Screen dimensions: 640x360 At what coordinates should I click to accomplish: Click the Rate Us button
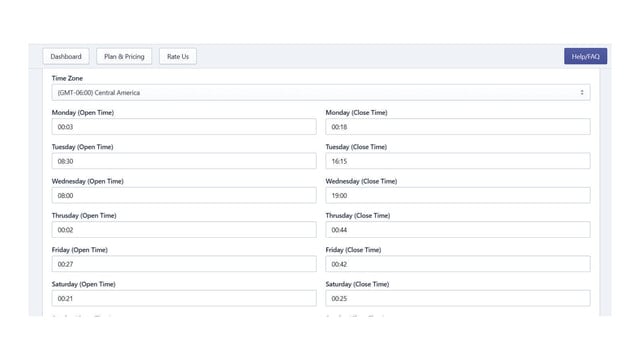178,56
